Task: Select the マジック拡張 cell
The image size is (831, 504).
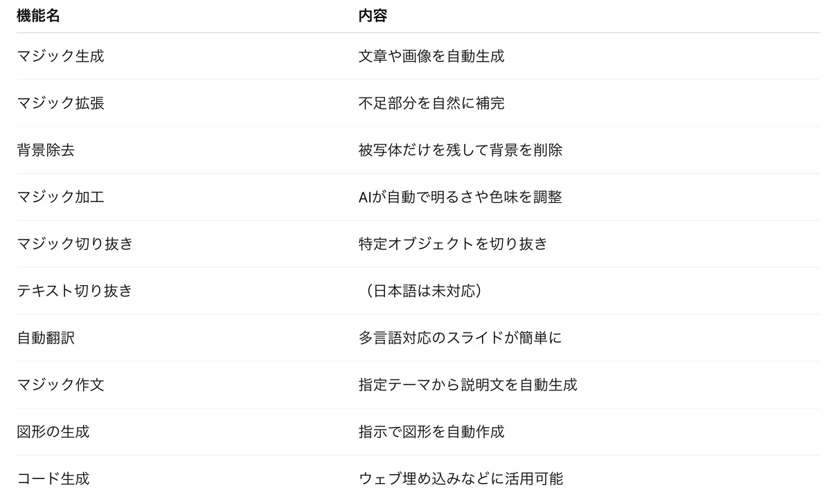Action: coord(60,103)
